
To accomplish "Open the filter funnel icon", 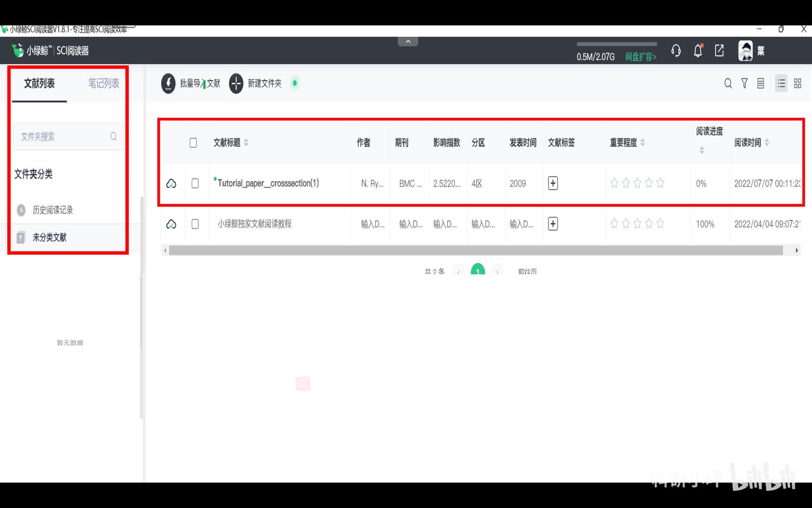I will coord(744,83).
